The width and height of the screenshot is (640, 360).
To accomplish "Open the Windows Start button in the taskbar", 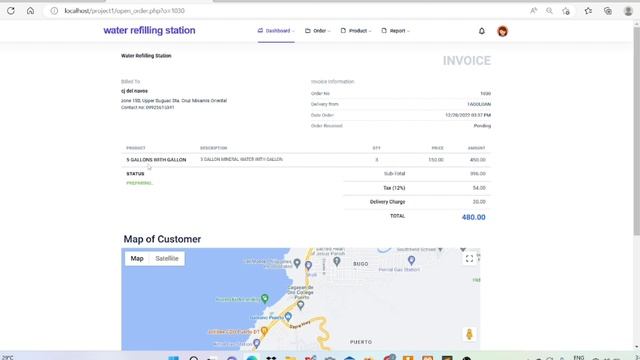I will click(x=173, y=358).
